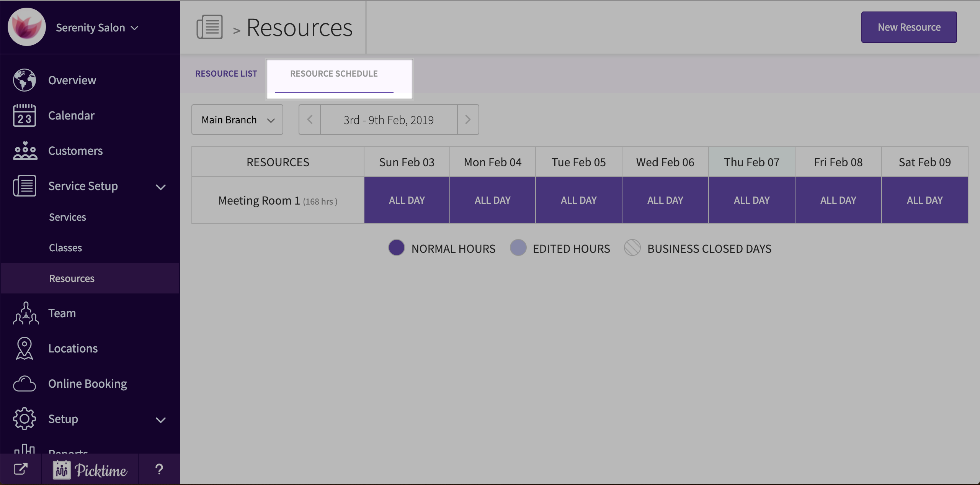The width and height of the screenshot is (980, 485).
Task: Collapse the Service Setup menu chevron
Action: pos(161,187)
